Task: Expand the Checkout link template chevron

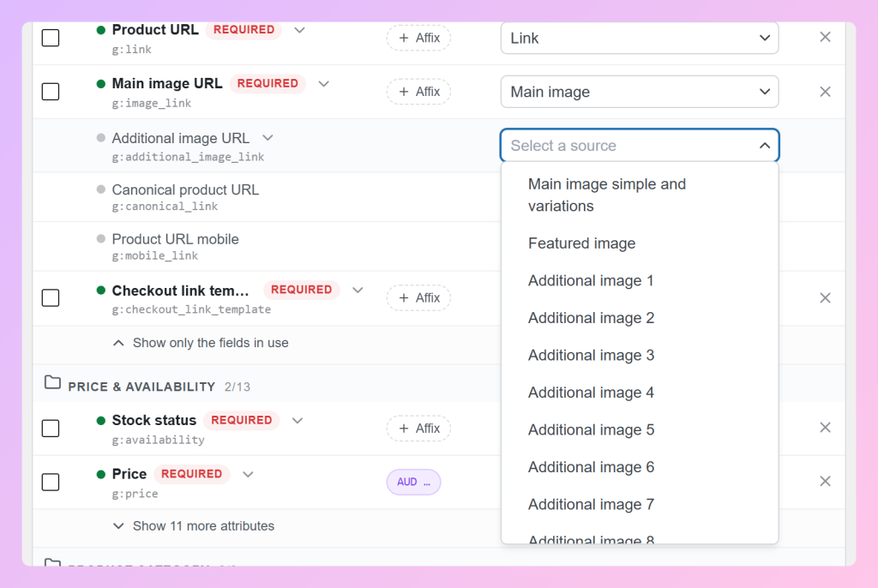Action: click(358, 290)
